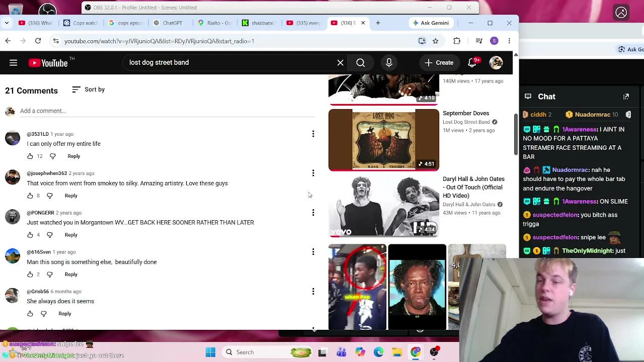Go to the YouTube home logo
The width and height of the screenshot is (644, 362).
[x=48, y=63]
